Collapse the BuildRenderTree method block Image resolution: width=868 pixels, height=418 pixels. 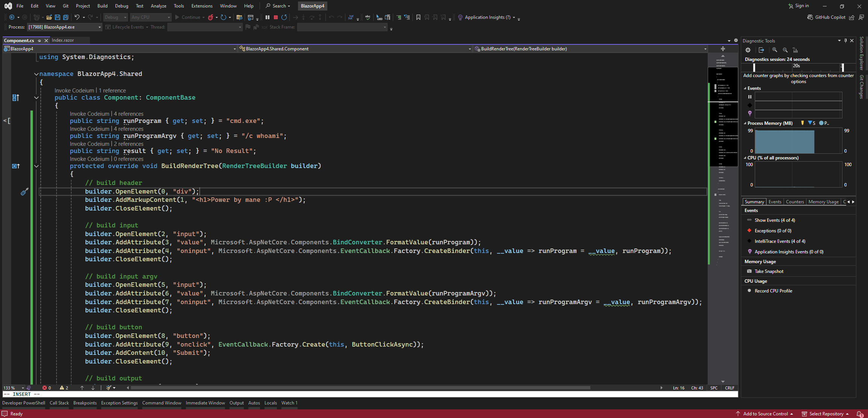point(36,166)
